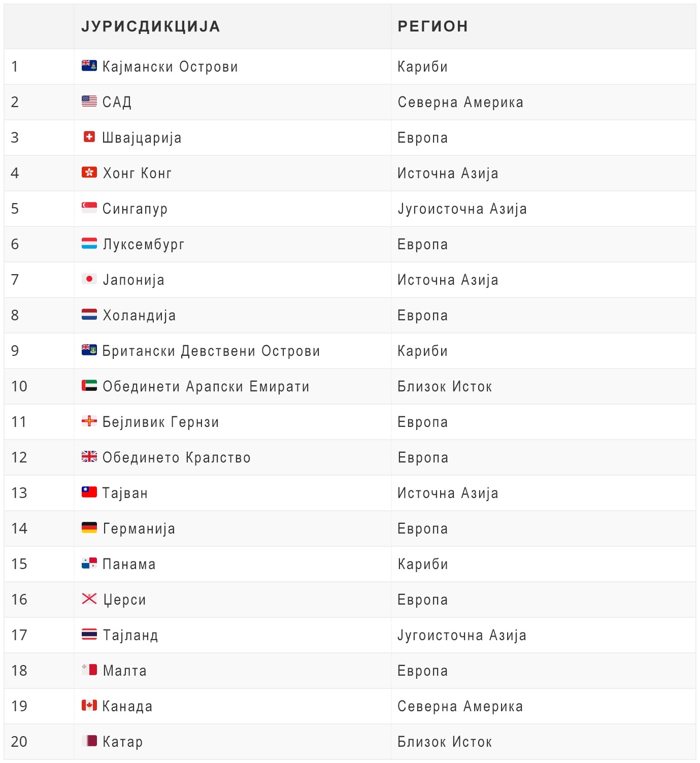Click the UAE flag icon
Viewport: 700px width, 763px height.
(x=89, y=385)
